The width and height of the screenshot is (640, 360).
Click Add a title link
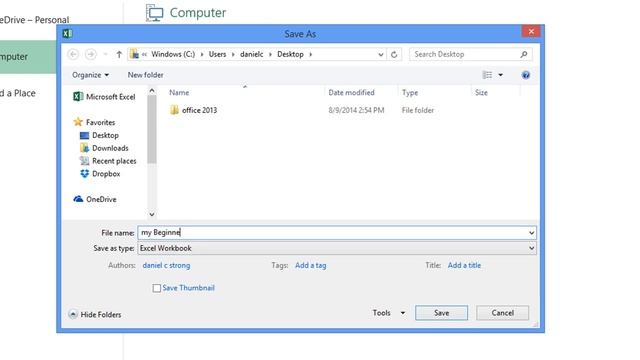point(464,265)
